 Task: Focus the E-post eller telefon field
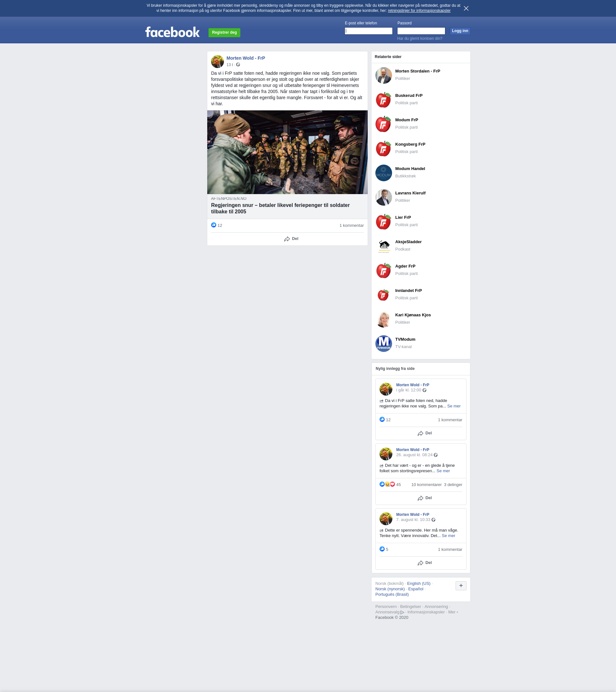coord(368,31)
